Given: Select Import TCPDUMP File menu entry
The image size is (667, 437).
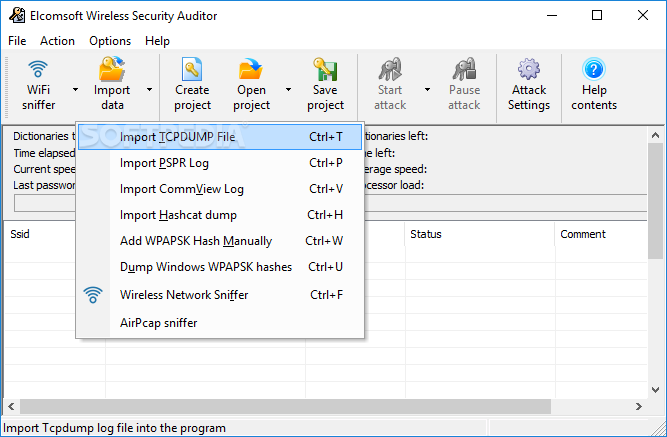Looking at the screenshot, I should (x=220, y=137).
